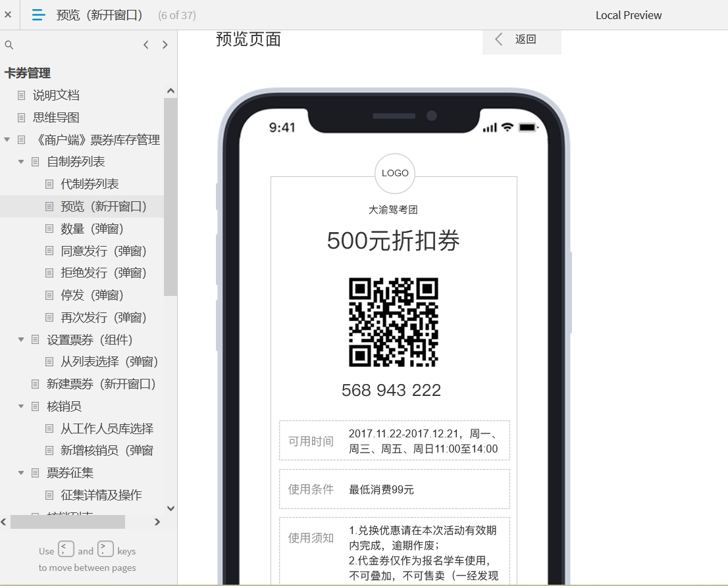The image size is (728, 586).
Task: Click page icon beside 停发（弹窗）
Action: point(49,295)
